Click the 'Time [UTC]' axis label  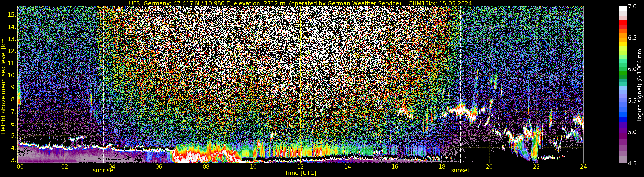click(x=300, y=173)
